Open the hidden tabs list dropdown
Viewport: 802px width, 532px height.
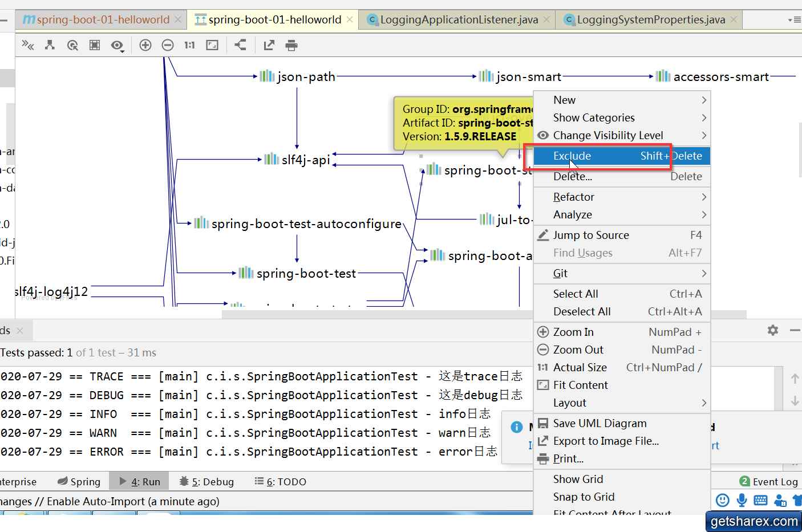click(x=794, y=19)
